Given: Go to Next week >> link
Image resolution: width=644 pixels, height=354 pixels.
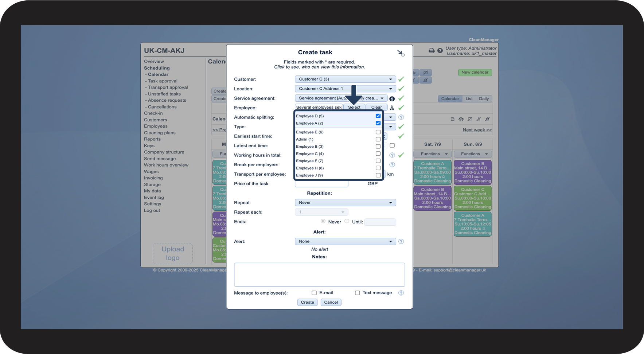Looking at the screenshot, I should [x=477, y=130].
